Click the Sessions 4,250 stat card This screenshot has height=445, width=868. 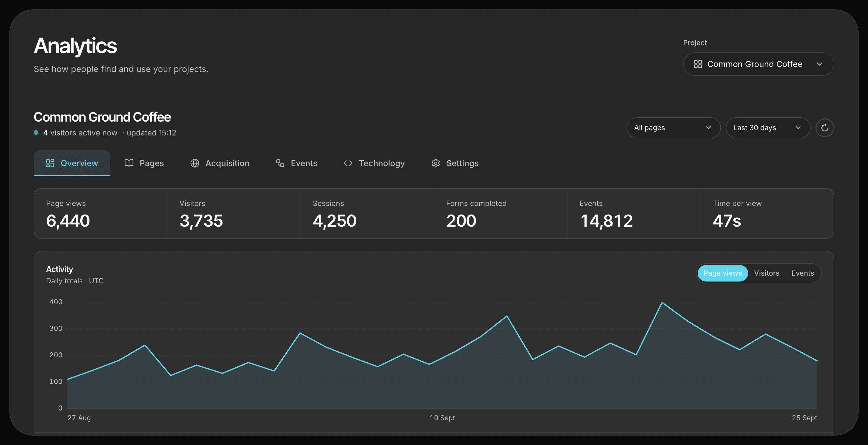367,214
